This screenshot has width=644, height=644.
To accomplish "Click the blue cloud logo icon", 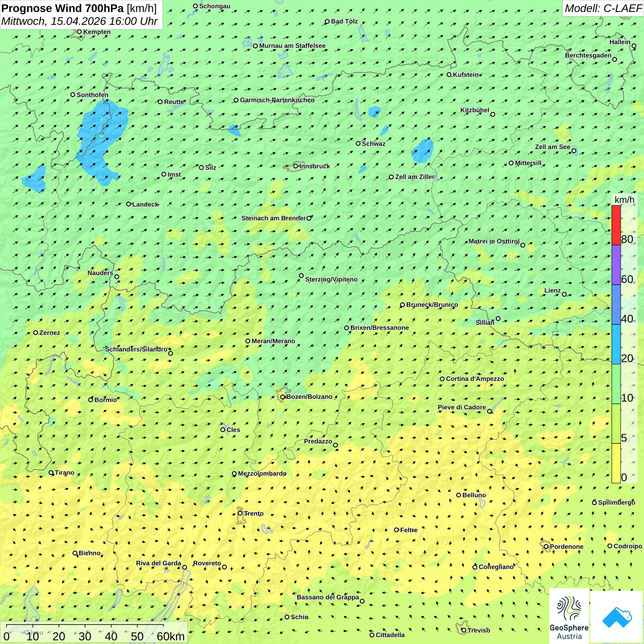I will [617, 617].
